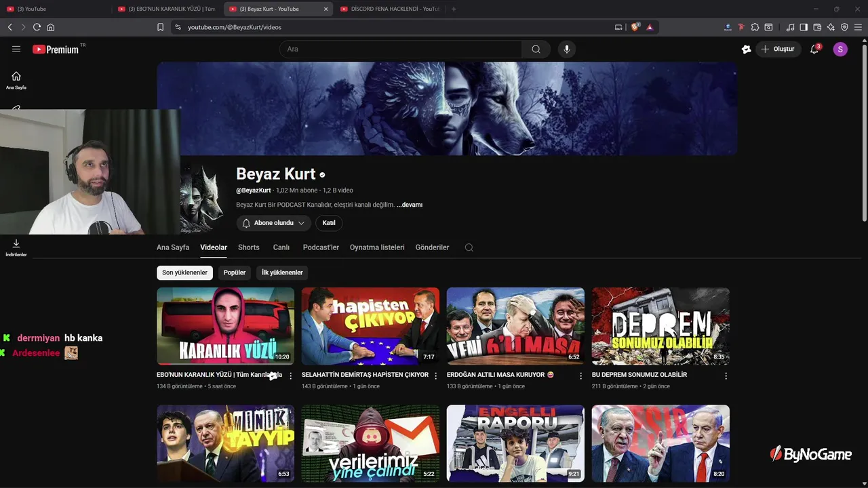868x488 pixels.
Task: Play the MİNİK TAYYİP video thumbnail
Action: click(226, 443)
